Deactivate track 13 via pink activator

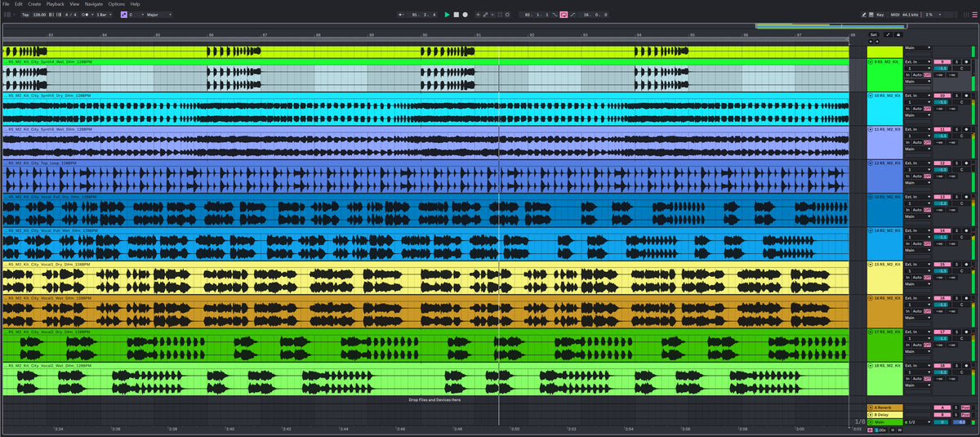coord(942,197)
